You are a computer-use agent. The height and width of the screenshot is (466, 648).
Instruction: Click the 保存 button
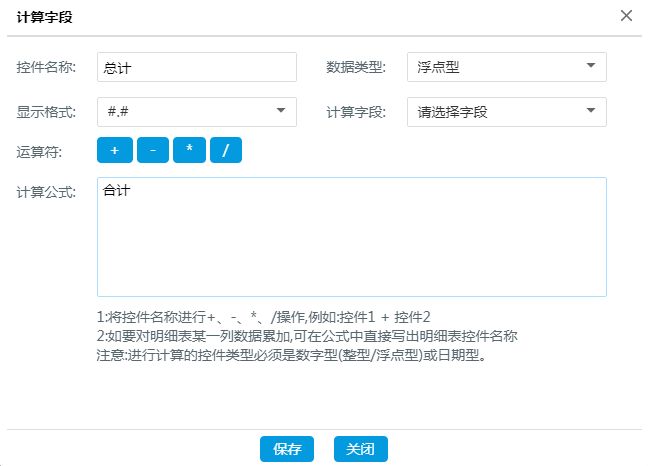click(287, 449)
